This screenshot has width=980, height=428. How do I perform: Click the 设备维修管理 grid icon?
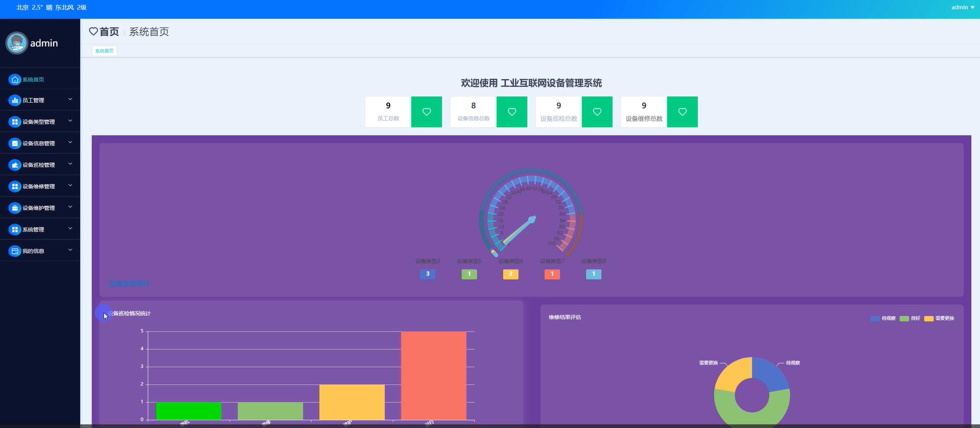click(x=15, y=186)
